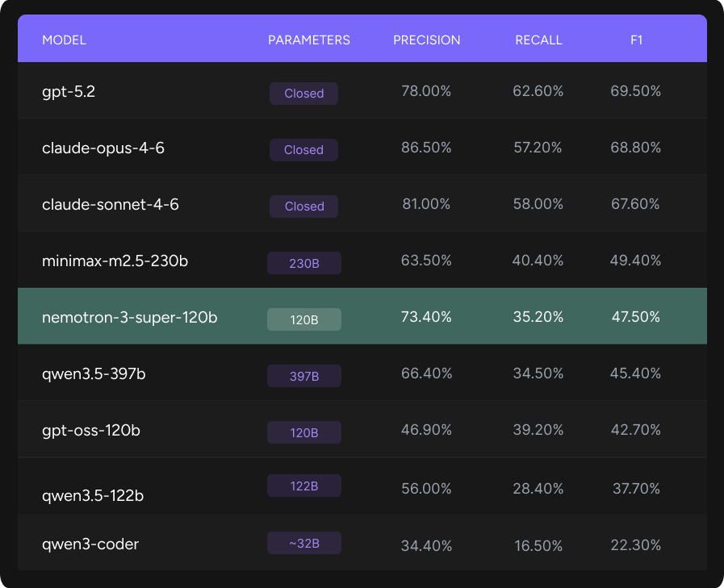
Task: Sort by the F1 column header
Action: 635,40
